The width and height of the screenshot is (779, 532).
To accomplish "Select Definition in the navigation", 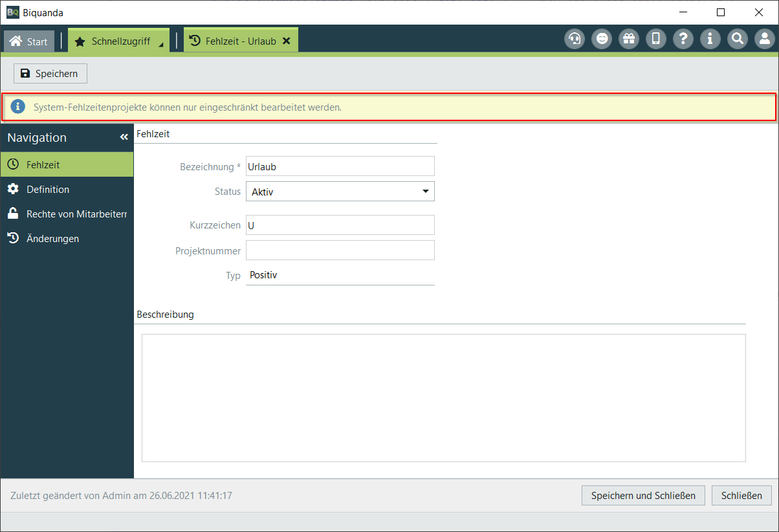I will pos(48,190).
